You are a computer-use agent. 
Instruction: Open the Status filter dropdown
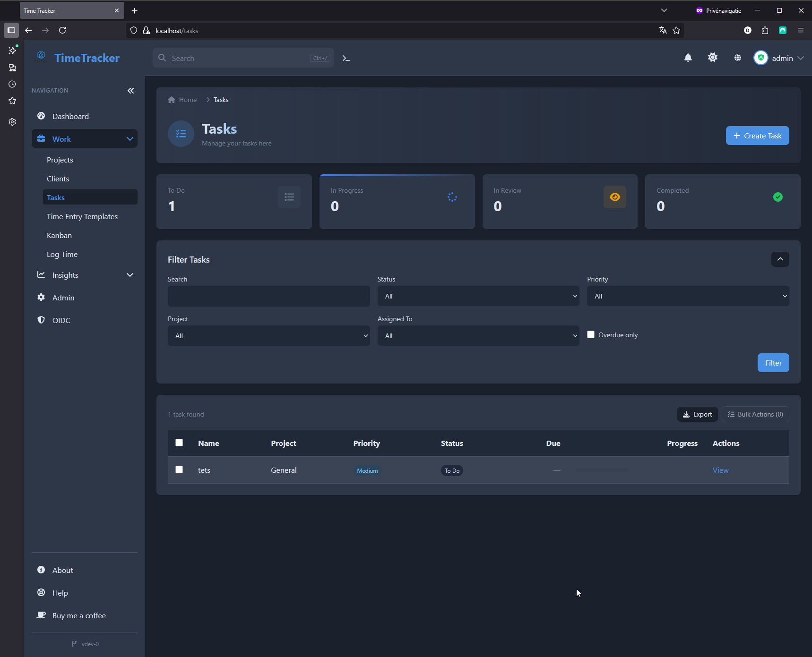coord(478,296)
